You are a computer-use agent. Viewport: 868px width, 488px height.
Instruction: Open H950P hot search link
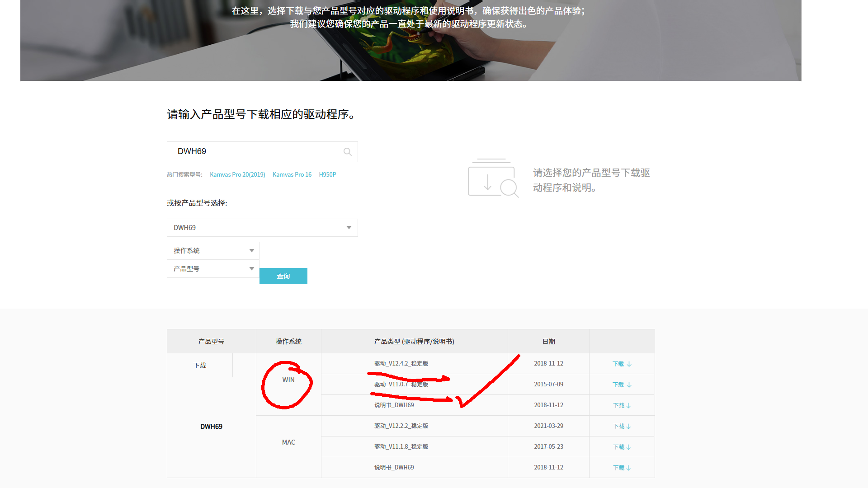[327, 174]
